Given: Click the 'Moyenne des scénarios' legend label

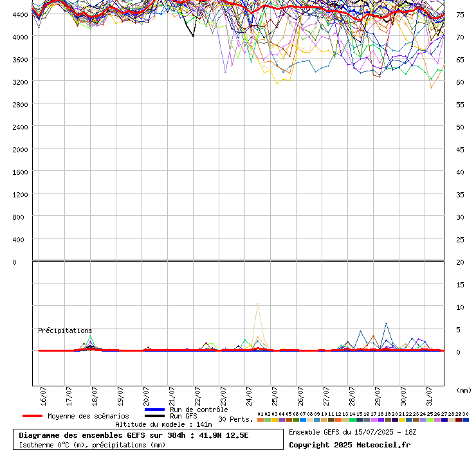Looking at the screenshot, I should (88, 416).
